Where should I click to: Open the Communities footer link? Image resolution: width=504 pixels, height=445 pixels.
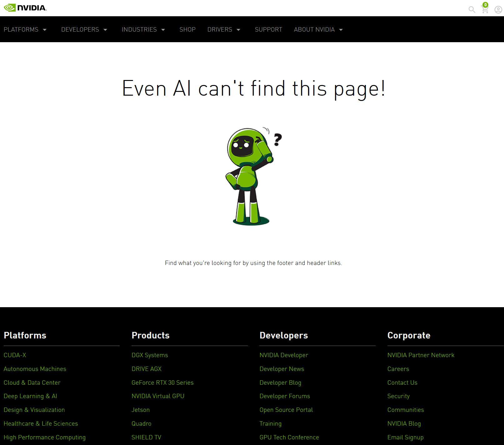pos(406,410)
